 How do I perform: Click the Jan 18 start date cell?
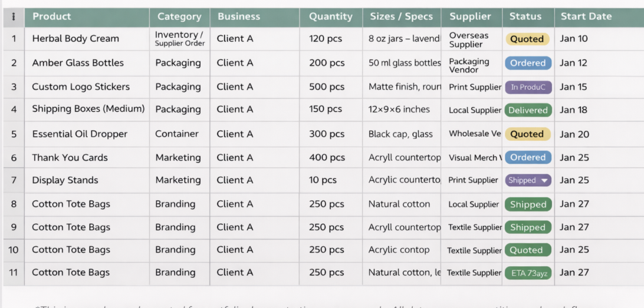point(574,110)
